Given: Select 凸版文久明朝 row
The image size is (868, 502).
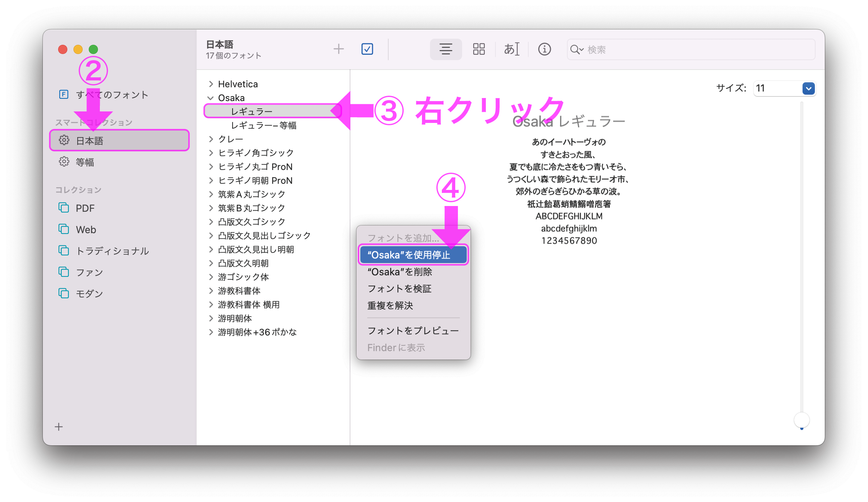Looking at the screenshot, I should tap(273, 263).
